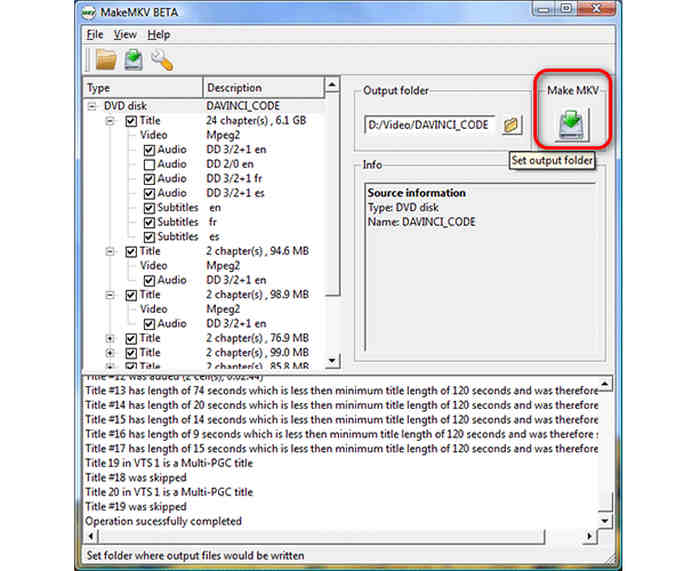This screenshot has width=700, height=571.
Task: Uncheck the 98.9 MB Title checkbox
Action: 131,295
